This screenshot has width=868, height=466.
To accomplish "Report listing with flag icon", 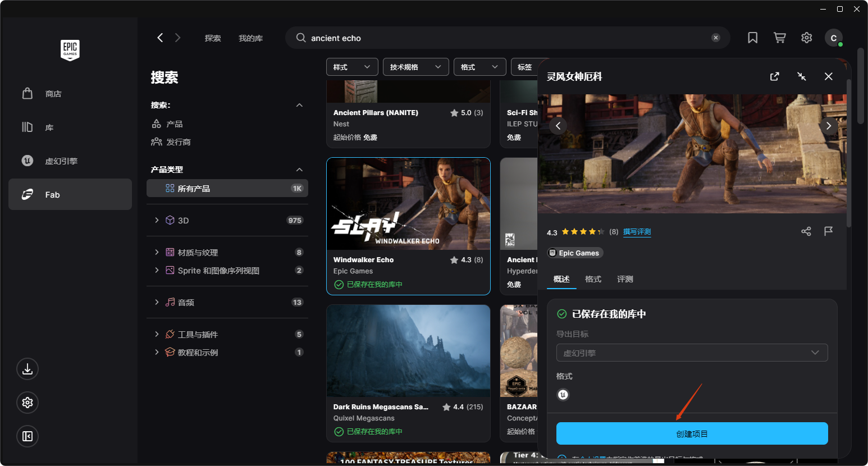I will coord(828,231).
